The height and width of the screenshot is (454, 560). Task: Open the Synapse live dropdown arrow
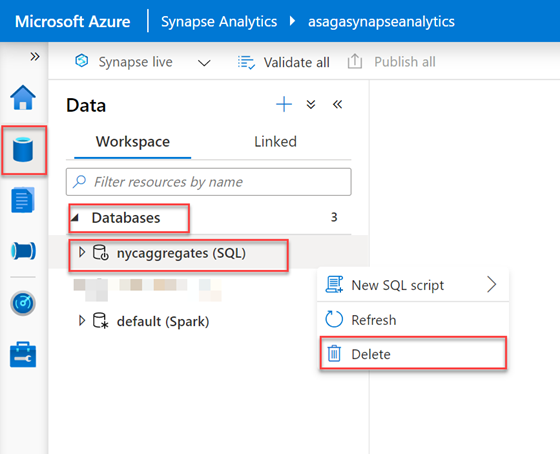(204, 63)
